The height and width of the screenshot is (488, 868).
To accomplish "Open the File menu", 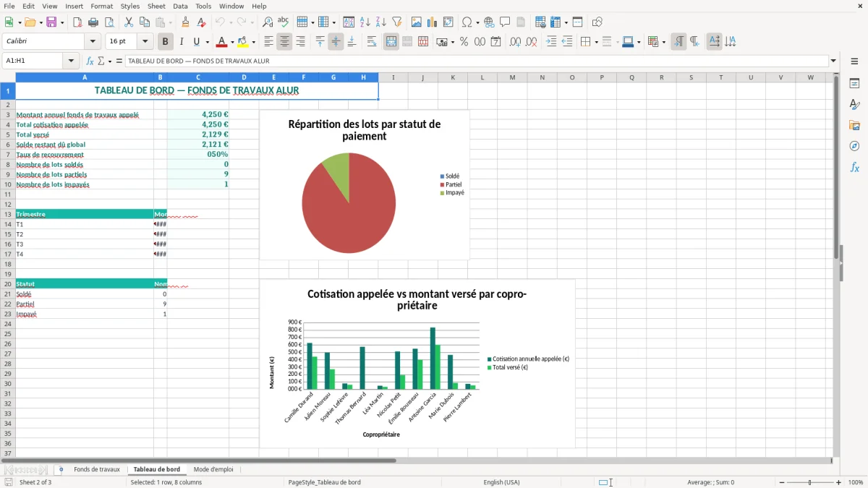I will [x=9, y=6].
